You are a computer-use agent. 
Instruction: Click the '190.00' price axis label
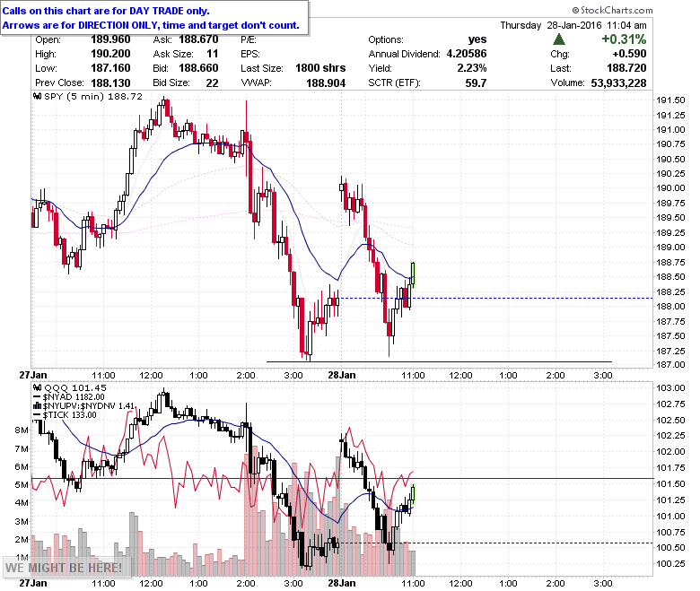click(670, 188)
